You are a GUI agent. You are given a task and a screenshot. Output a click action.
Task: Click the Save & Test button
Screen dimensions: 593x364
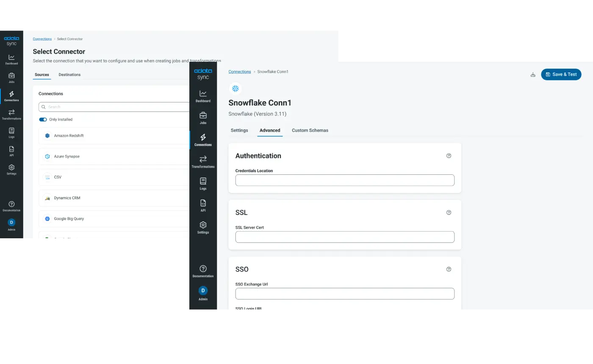(561, 74)
